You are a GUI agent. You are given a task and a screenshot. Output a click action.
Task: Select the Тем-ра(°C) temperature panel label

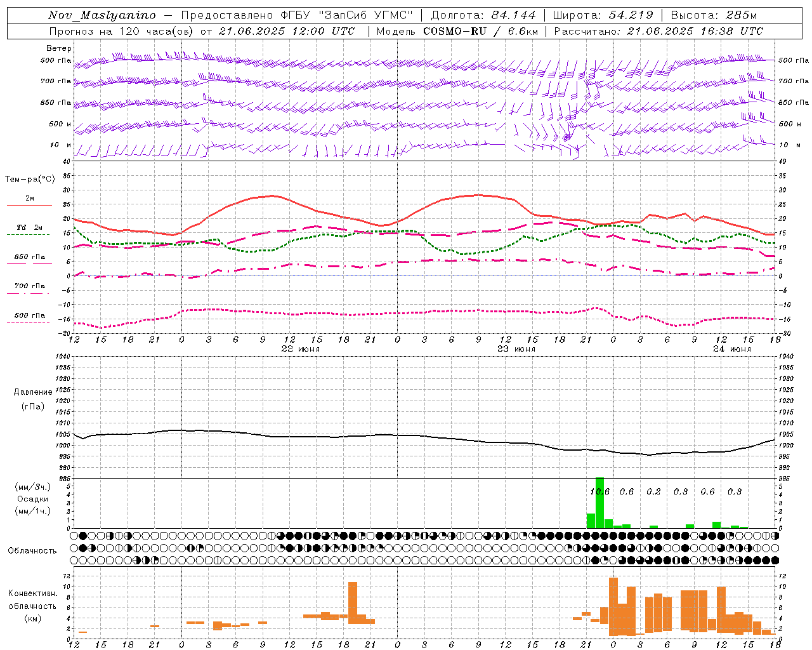click(x=30, y=180)
